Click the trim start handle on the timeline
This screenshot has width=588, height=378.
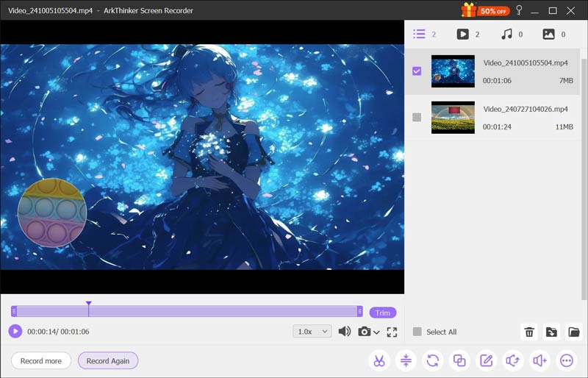click(14, 311)
